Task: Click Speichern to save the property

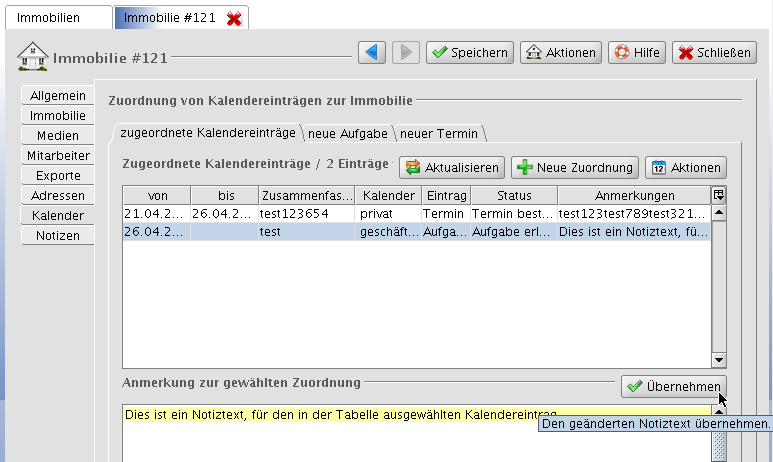Action: (x=470, y=53)
